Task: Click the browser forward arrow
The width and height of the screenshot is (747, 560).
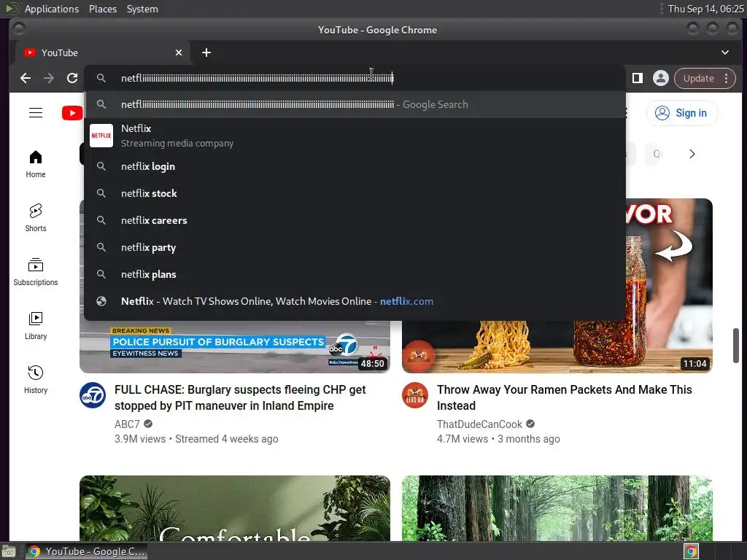Action: [49, 78]
